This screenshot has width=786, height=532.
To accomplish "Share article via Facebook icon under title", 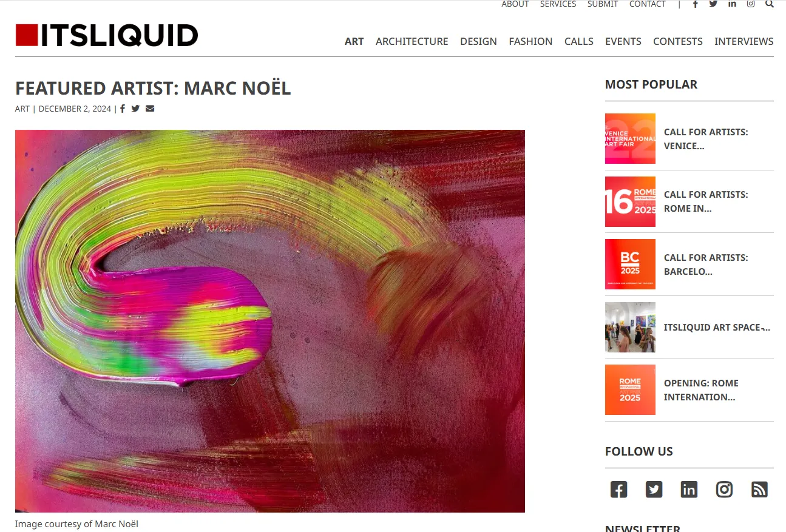I will 123,109.
